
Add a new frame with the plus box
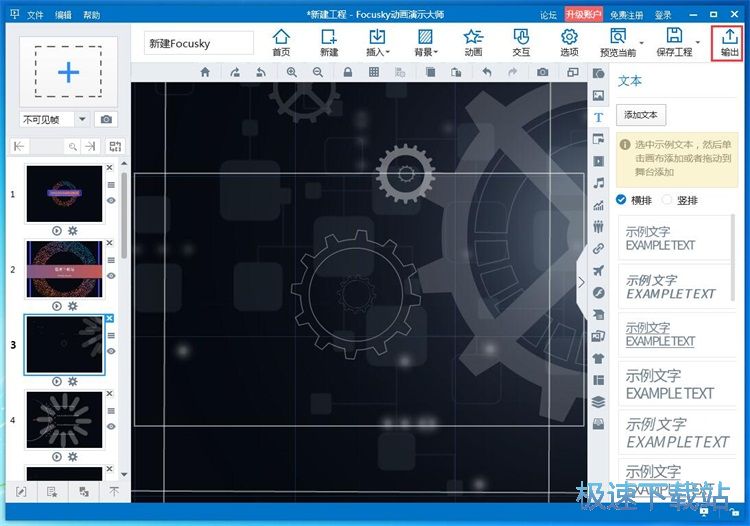coord(68,72)
